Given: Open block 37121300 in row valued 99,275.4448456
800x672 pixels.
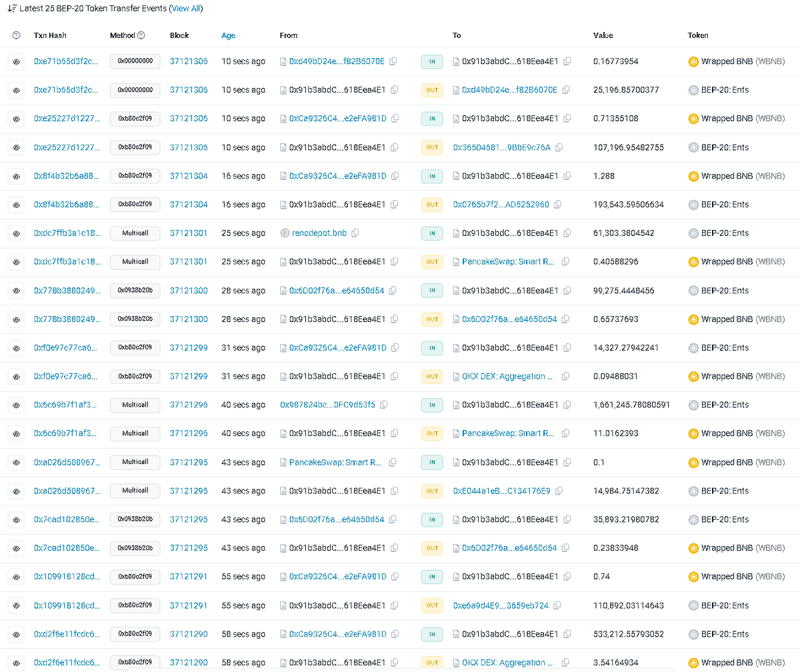Looking at the screenshot, I should pos(189,291).
